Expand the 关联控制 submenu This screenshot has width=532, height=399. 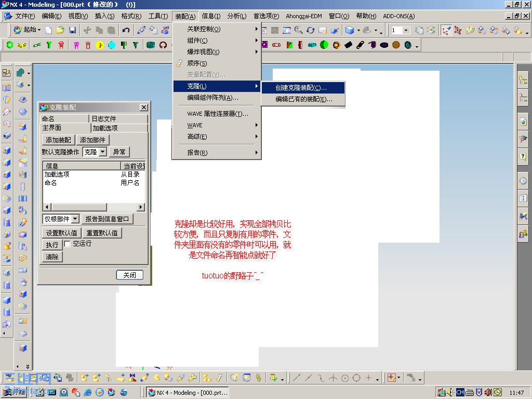click(x=217, y=29)
